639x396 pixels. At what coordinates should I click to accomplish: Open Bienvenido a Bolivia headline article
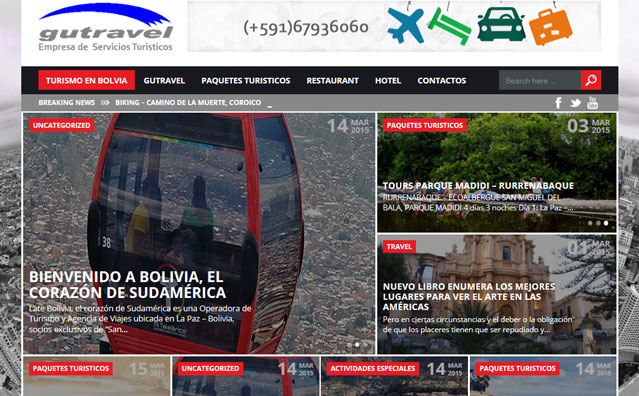click(x=128, y=285)
